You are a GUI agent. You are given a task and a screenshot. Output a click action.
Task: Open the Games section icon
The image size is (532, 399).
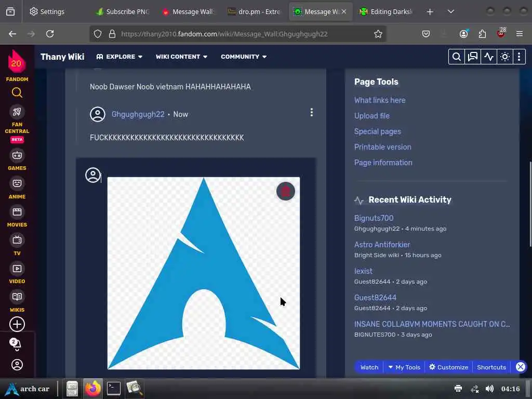(x=17, y=155)
